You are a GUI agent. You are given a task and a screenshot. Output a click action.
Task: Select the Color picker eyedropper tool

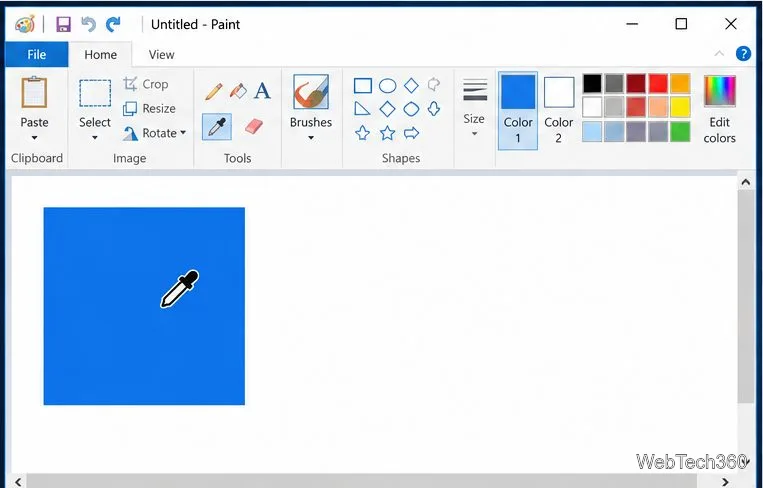217,127
